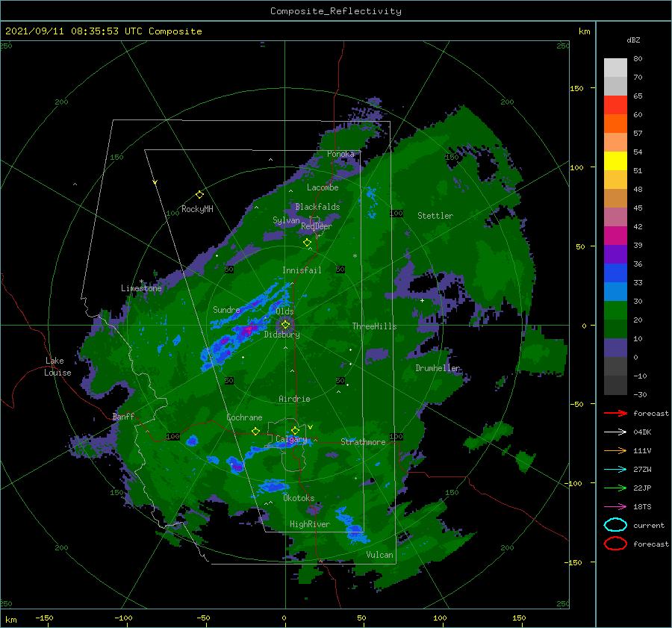672x628 pixels.
Task: Click the red 'forecast' ellipse legend icon
Action: tap(615, 544)
